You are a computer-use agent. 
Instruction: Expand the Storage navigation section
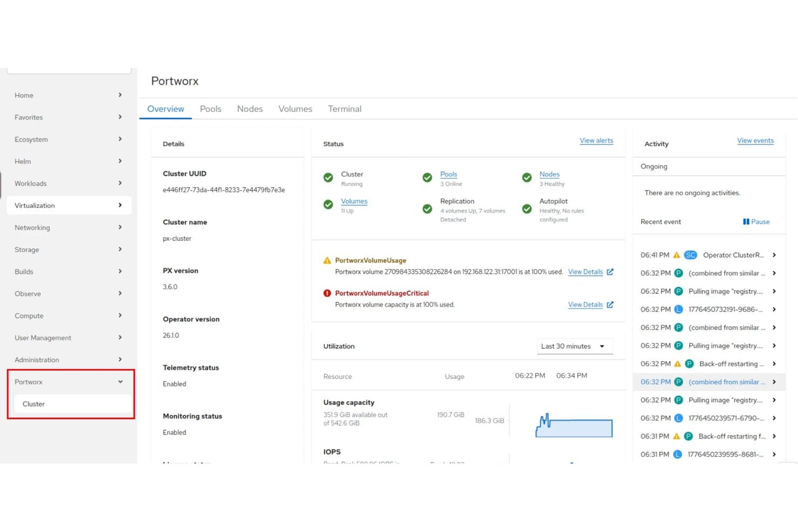point(70,250)
